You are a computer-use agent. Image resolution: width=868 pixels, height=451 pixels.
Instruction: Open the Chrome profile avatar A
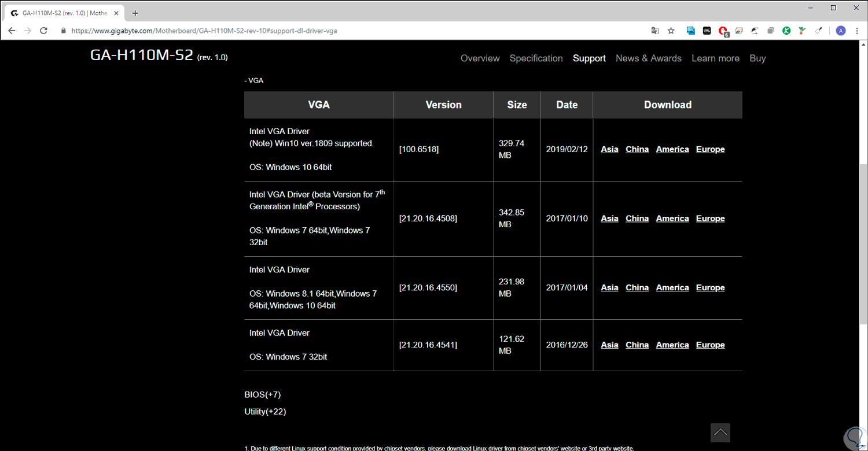tap(841, 31)
